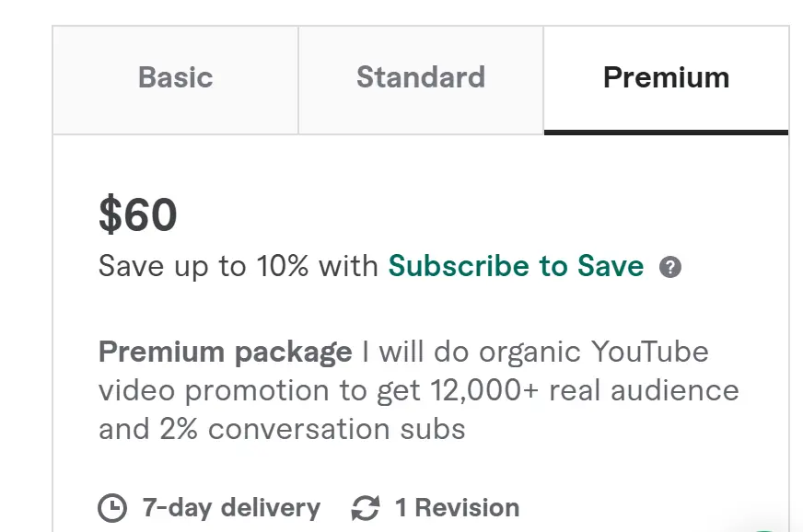
Task: Click the circular arrows revision icon
Action: pyautogui.click(x=366, y=508)
